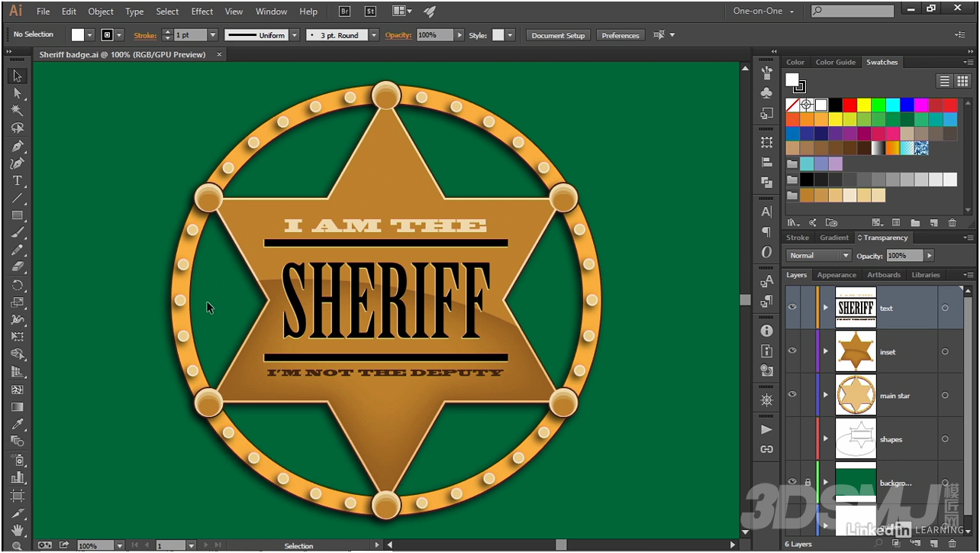Open the Character panel icon in dock

[x=766, y=212]
